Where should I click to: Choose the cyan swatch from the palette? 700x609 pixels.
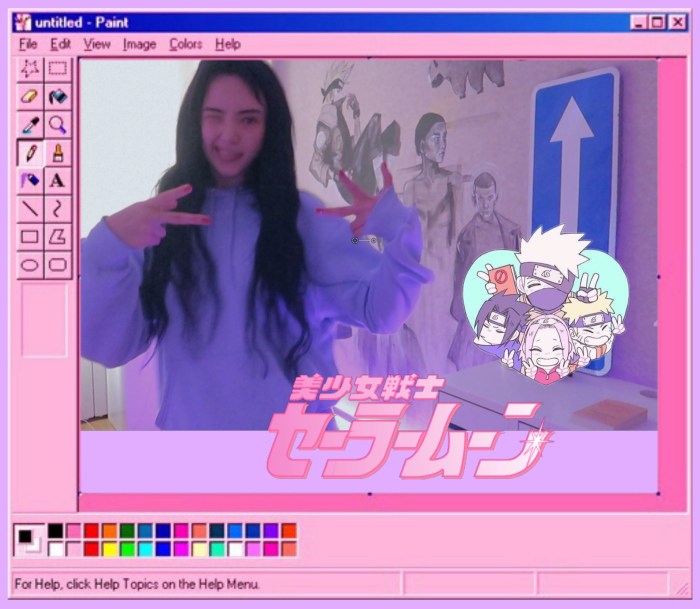point(145,549)
